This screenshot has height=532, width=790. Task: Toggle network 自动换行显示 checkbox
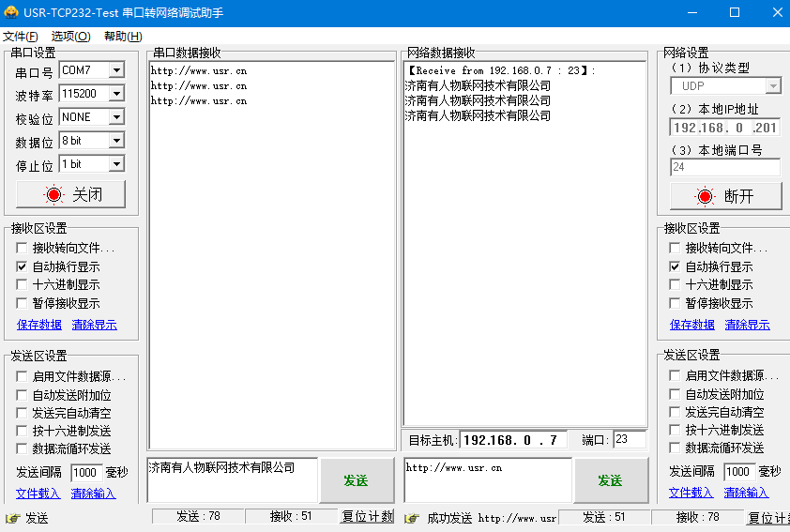pos(675,266)
